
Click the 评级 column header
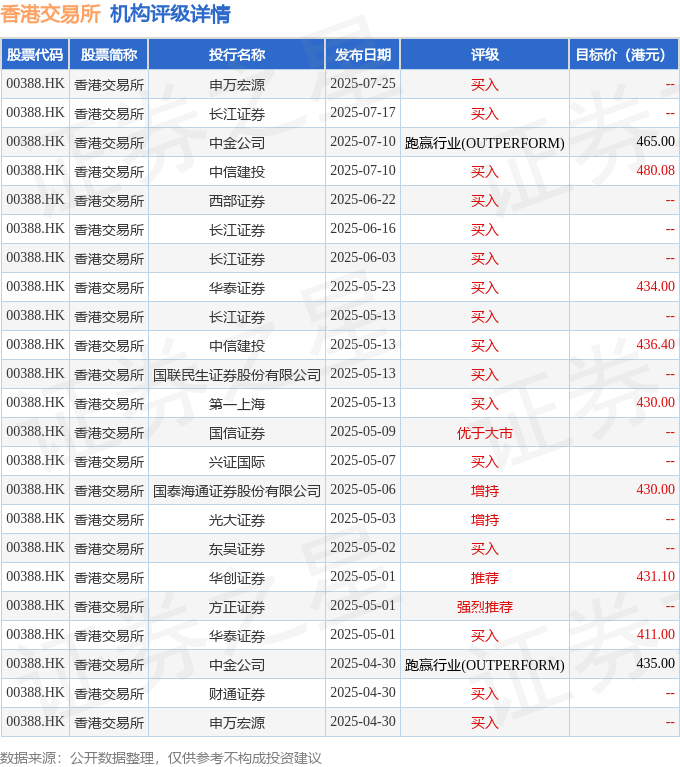pyautogui.click(x=485, y=54)
